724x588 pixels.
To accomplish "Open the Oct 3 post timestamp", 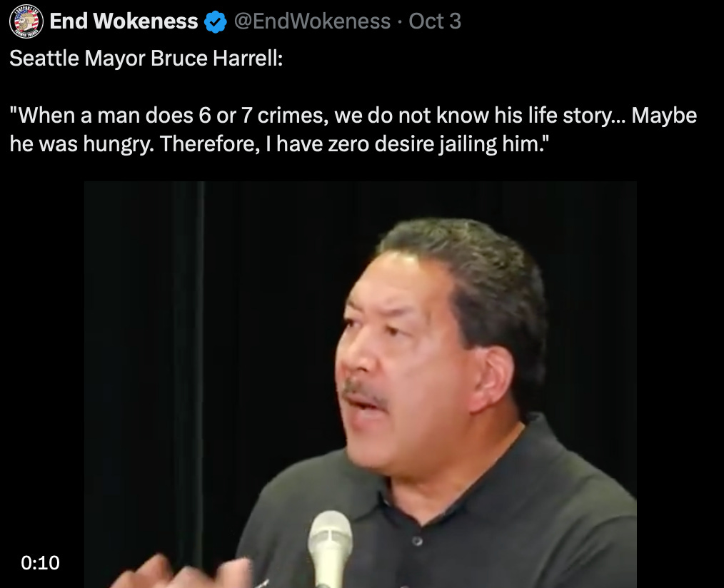I will [435, 21].
